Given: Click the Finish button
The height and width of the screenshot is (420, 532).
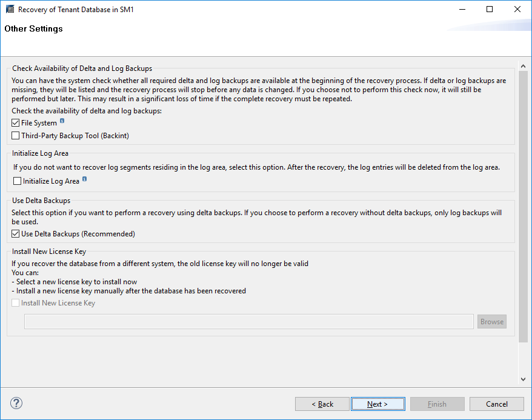Looking at the screenshot, I should pos(437,404).
